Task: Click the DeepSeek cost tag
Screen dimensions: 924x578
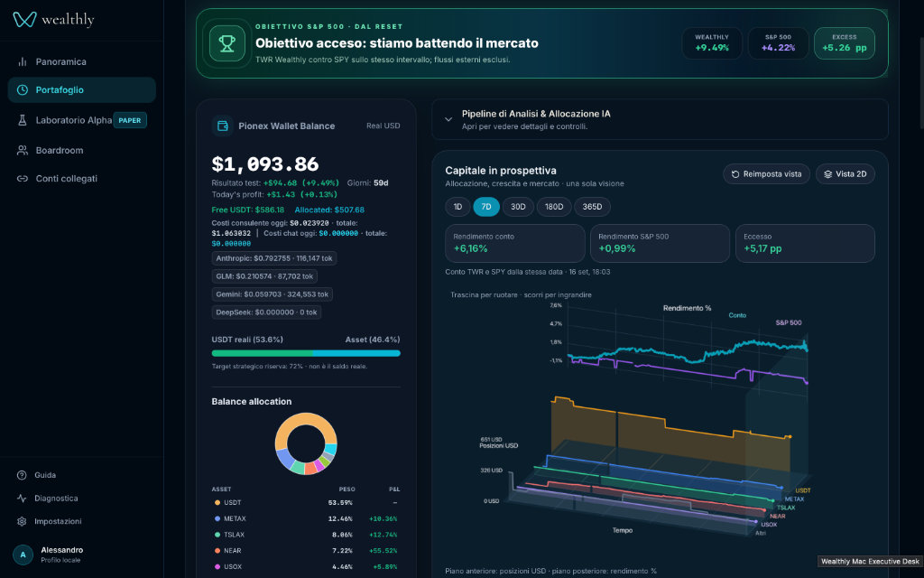Action: [x=266, y=312]
